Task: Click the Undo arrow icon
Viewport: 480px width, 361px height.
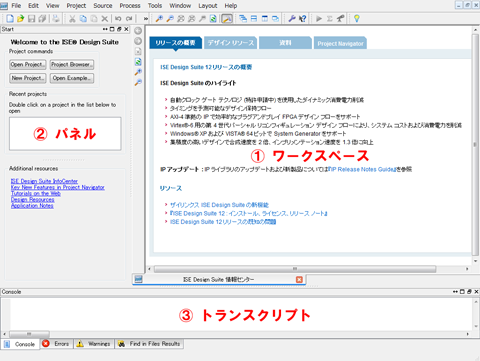Action: (118, 19)
